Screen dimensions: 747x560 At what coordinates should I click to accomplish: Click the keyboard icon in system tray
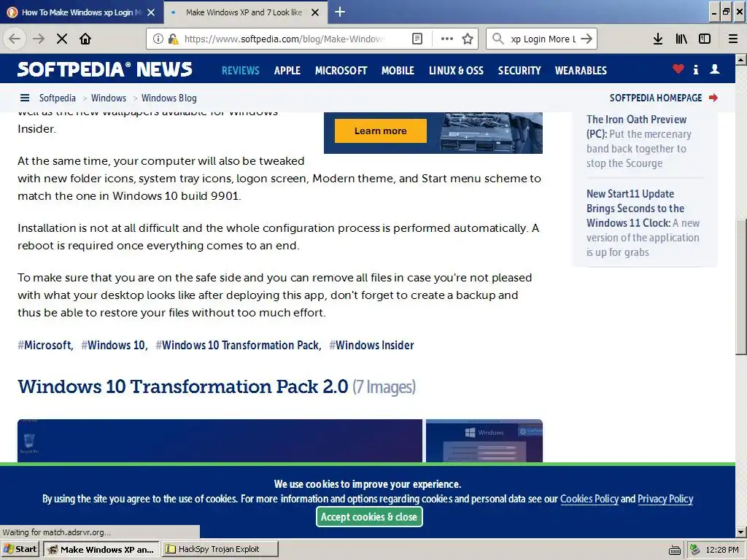click(x=675, y=551)
